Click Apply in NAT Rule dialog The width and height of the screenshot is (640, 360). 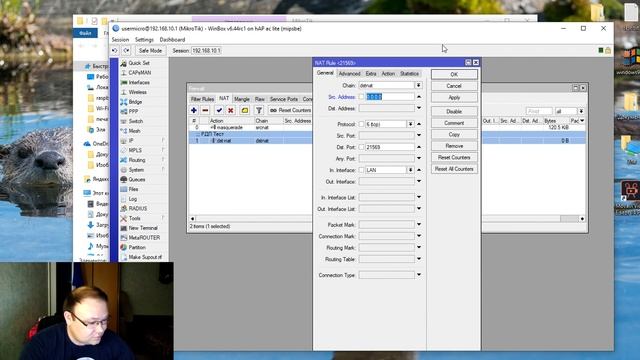[x=454, y=98]
